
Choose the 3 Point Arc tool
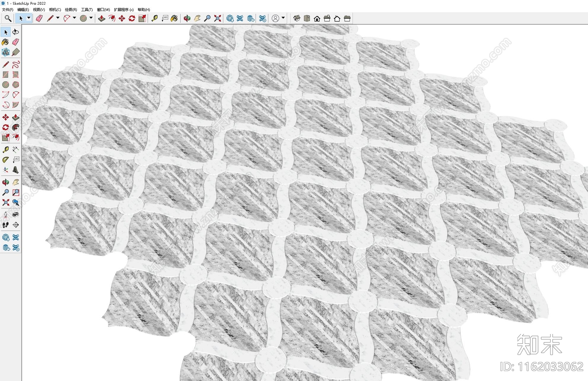pos(6,105)
